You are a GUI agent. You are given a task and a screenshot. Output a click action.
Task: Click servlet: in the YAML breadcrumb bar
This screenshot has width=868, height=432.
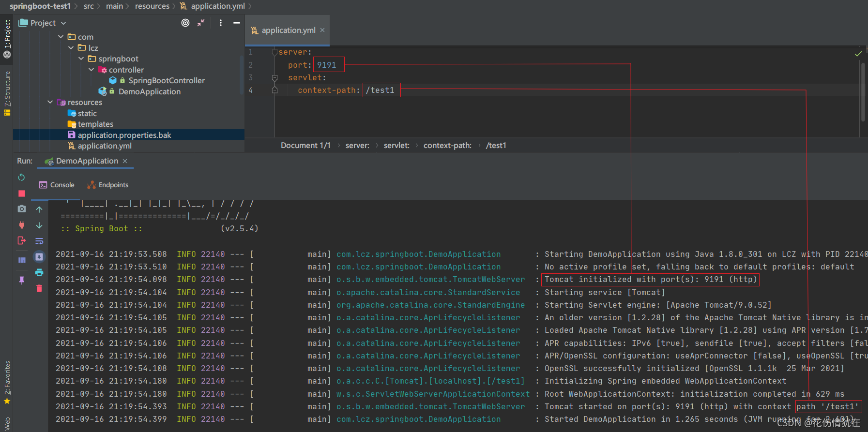pos(396,145)
